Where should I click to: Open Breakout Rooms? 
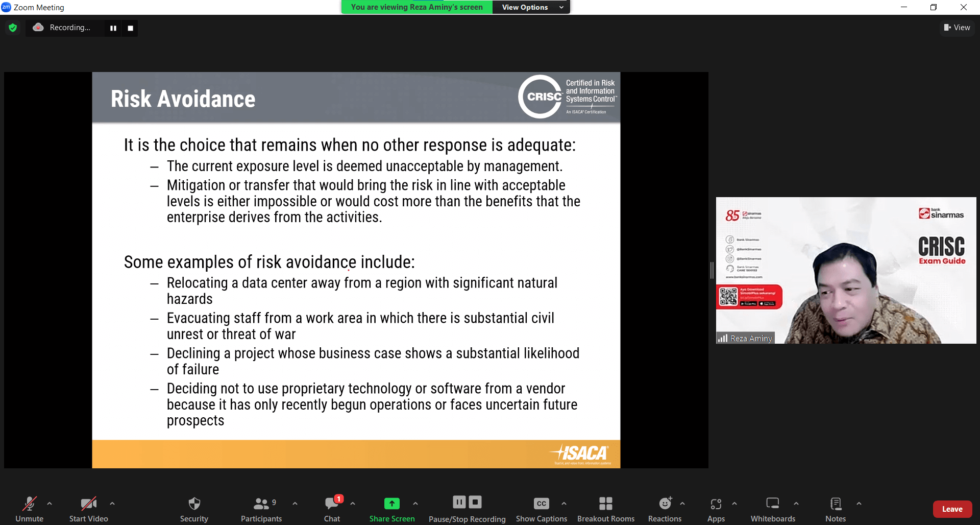[x=605, y=509]
